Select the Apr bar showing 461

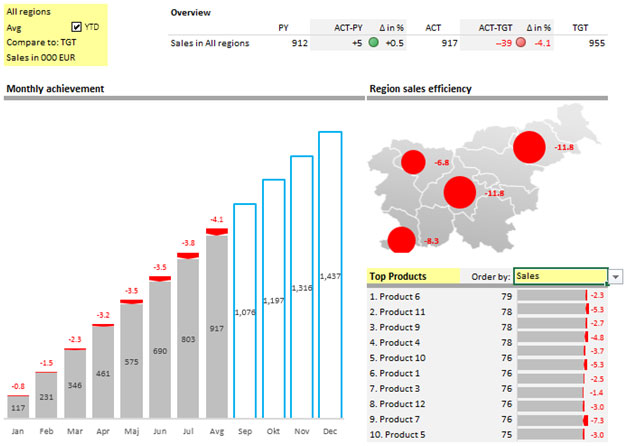[103, 372]
